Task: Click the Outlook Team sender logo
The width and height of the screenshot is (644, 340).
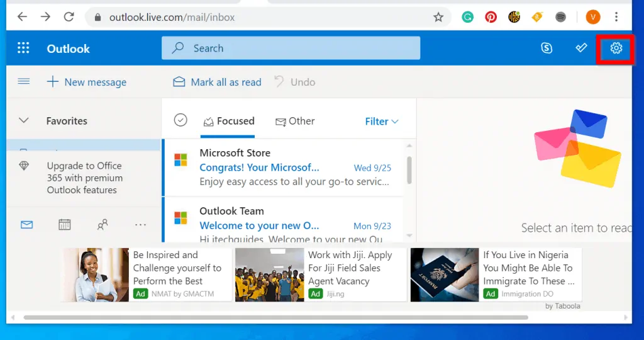Action: (x=180, y=218)
